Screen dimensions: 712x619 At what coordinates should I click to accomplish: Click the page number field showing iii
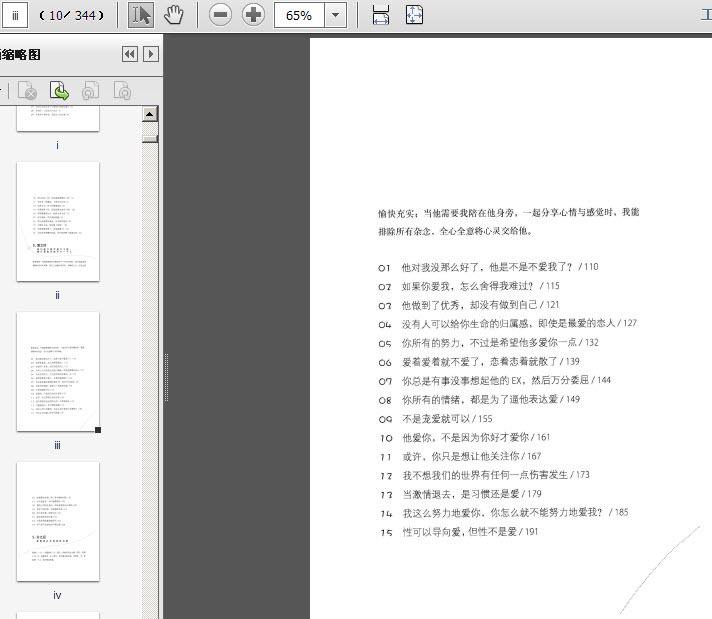pyautogui.click(x=15, y=15)
